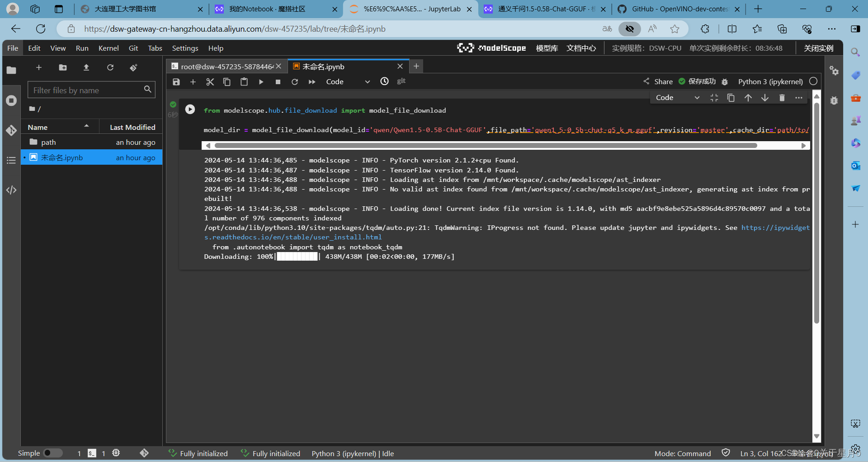This screenshot has width=868, height=462.
Task: Insert a cell below with plus icon
Action: point(193,82)
